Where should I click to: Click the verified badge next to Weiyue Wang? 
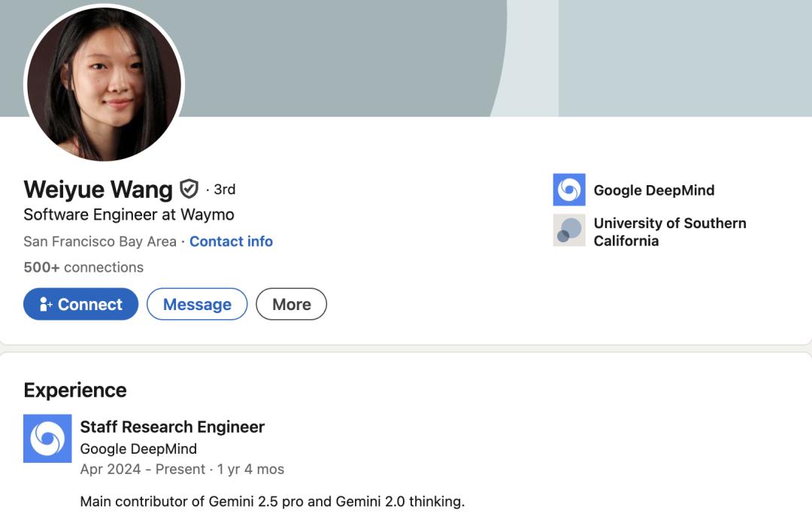point(189,189)
